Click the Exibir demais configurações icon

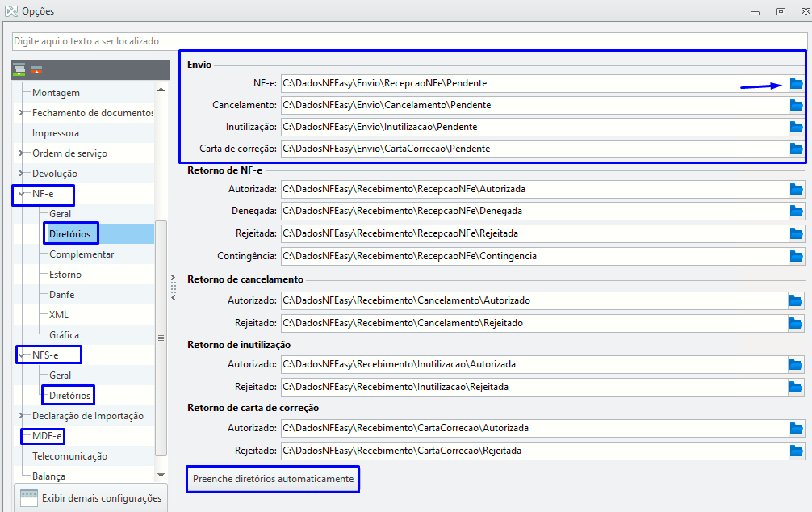pos(29,498)
